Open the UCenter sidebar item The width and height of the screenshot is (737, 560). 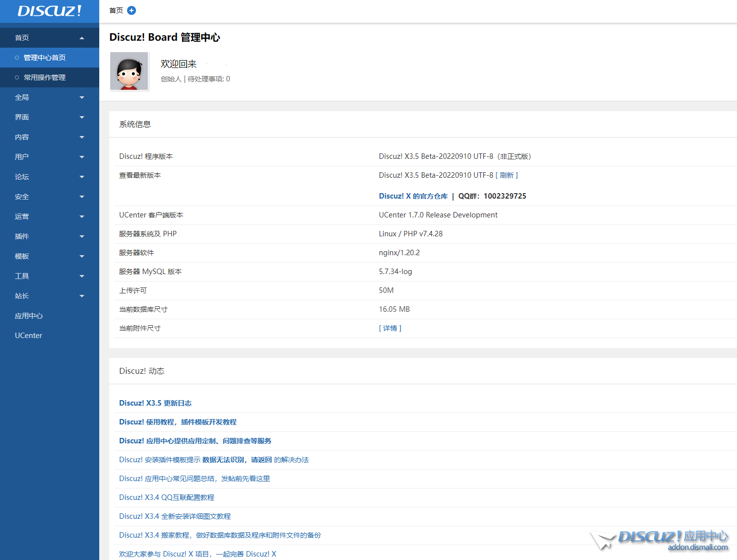click(x=28, y=336)
